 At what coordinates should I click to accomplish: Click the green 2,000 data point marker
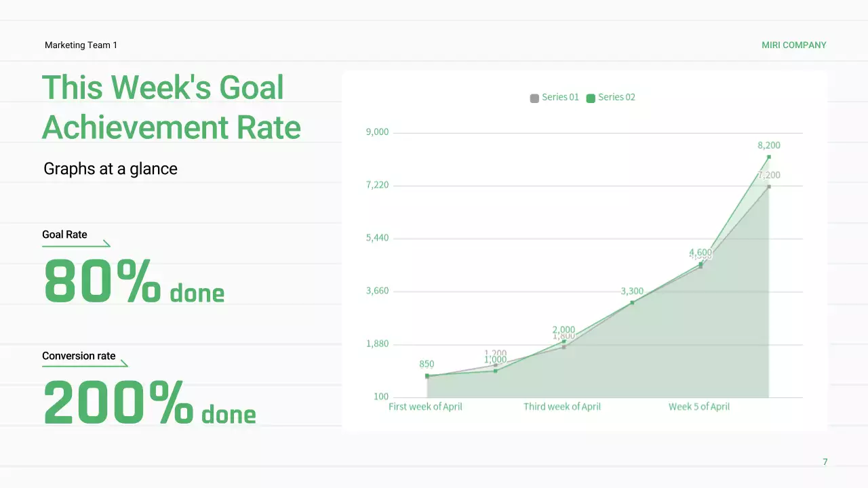(564, 342)
